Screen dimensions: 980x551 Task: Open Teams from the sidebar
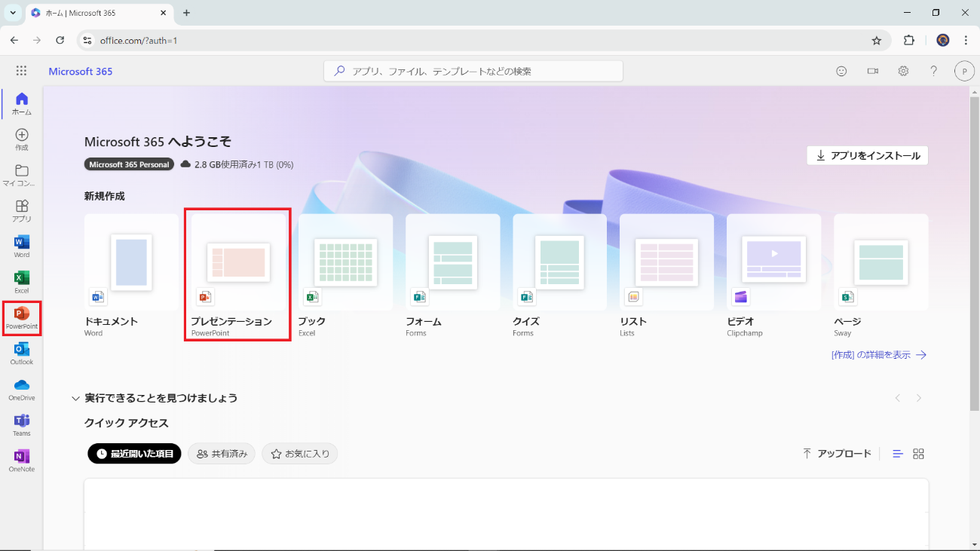(x=22, y=425)
